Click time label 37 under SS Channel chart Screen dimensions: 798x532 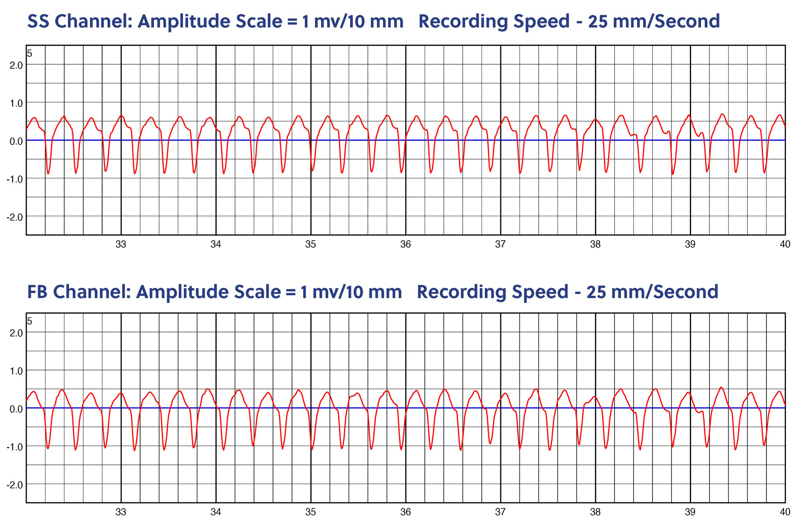click(x=500, y=245)
